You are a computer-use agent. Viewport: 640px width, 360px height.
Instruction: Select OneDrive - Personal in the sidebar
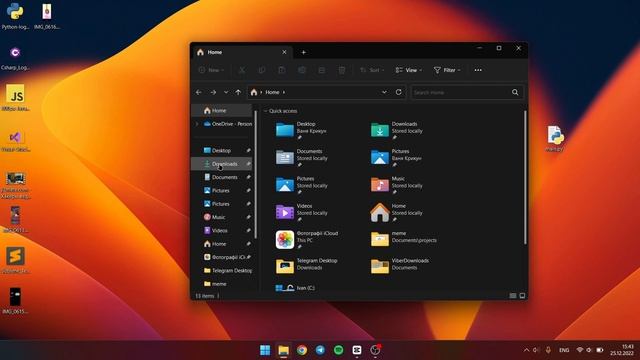[x=227, y=124]
